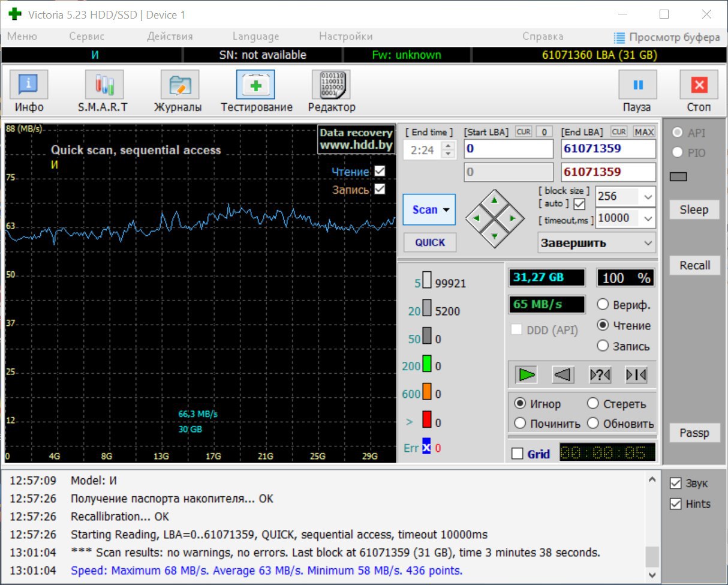Image resolution: width=728 pixels, height=585 pixels.
Task: Open the Журналы folder icon
Action: [x=180, y=85]
